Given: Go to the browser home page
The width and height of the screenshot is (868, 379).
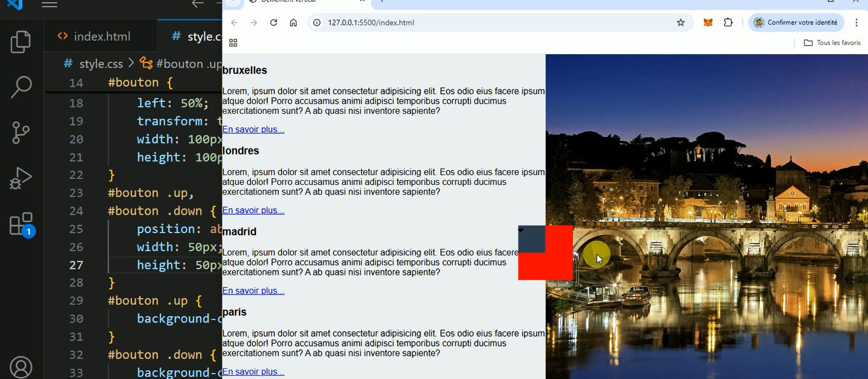Looking at the screenshot, I should (x=293, y=23).
